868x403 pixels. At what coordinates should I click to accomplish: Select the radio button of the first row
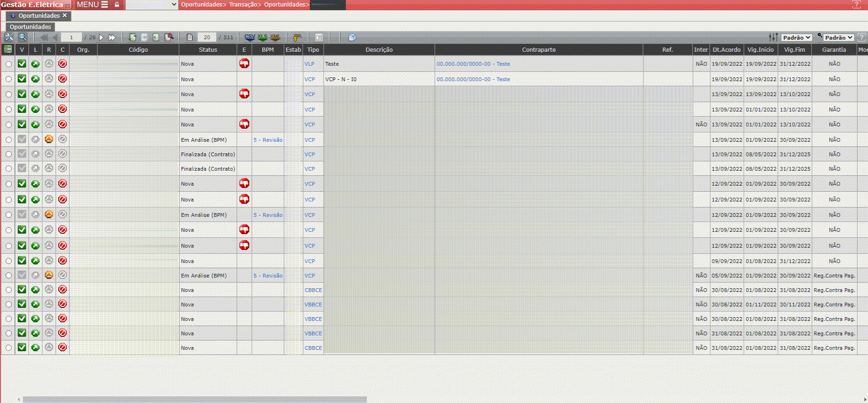(8, 64)
